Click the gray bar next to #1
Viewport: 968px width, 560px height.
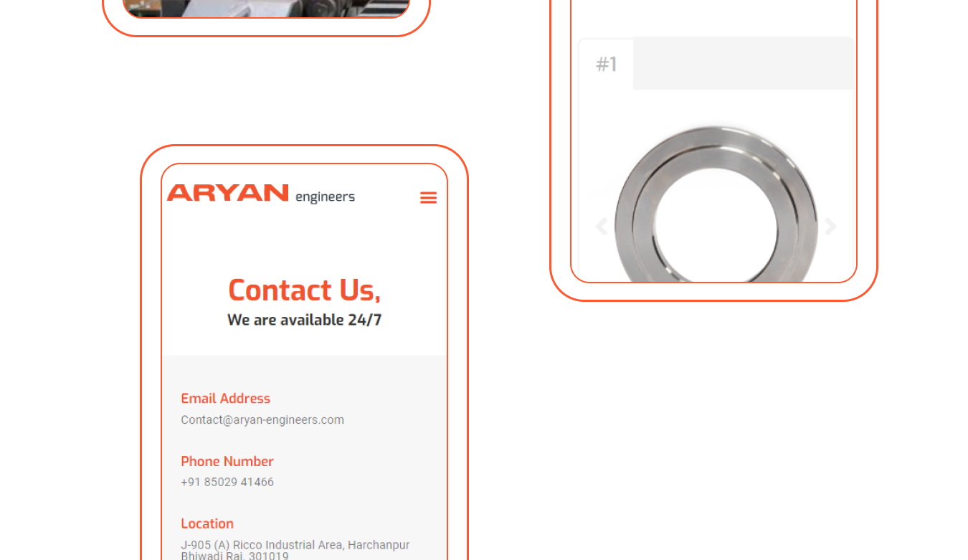743,63
